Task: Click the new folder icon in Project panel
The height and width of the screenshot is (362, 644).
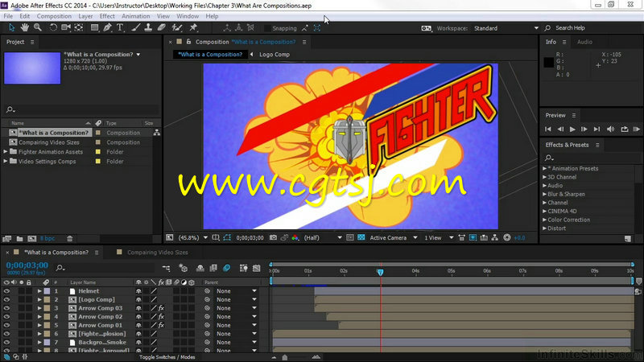Action: coord(19,238)
